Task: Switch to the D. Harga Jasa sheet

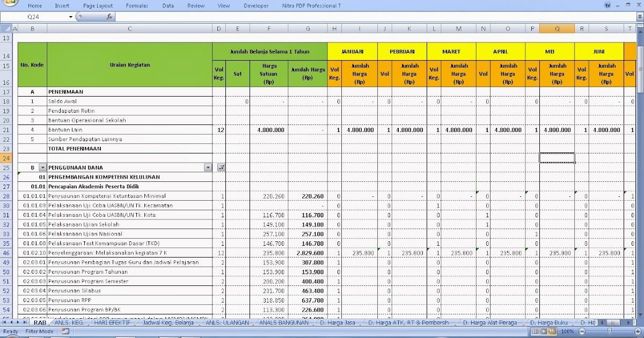Action: coord(339,322)
